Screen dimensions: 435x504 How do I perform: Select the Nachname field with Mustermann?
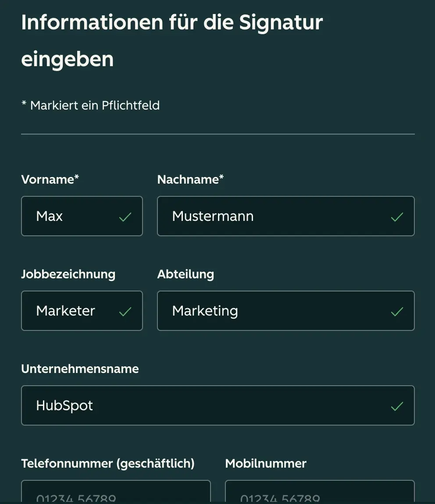[272, 216]
